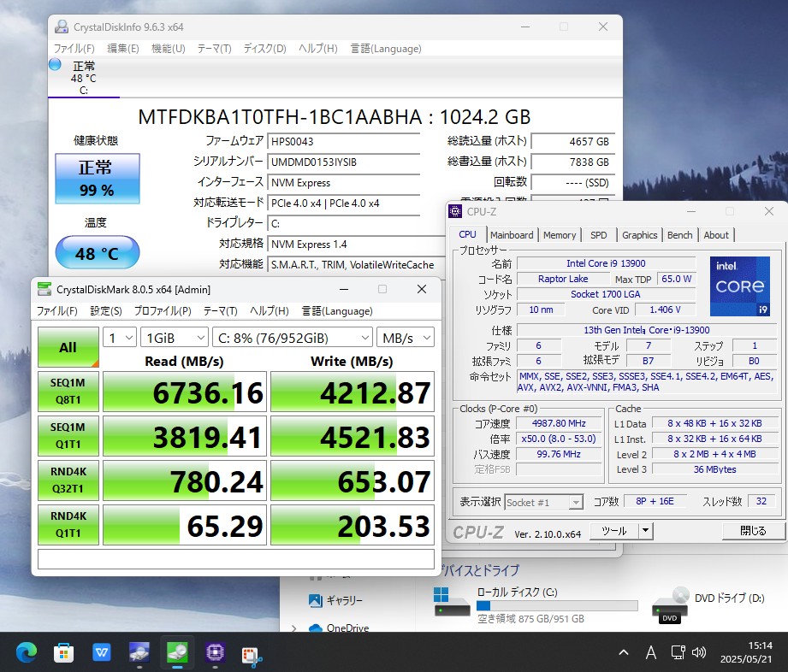Click the serial number field UMDMD0153IYSIB

[x=344, y=162]
